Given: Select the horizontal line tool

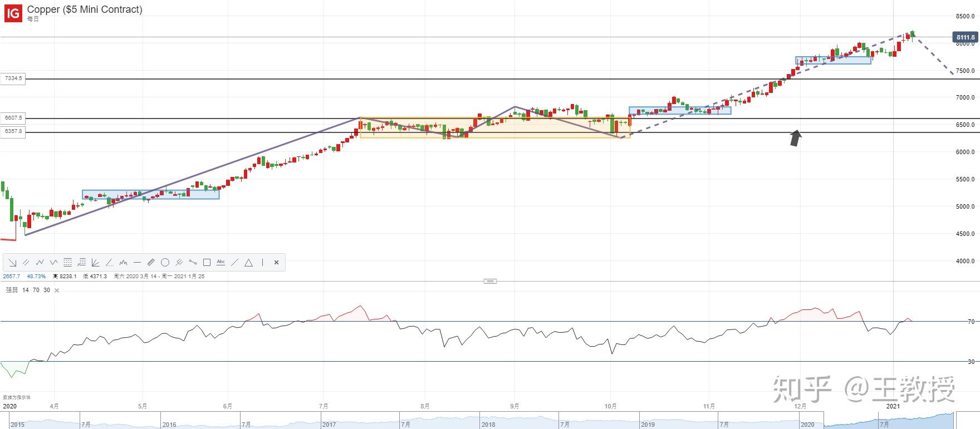Looking at the screenshot, I should [137, 263].
